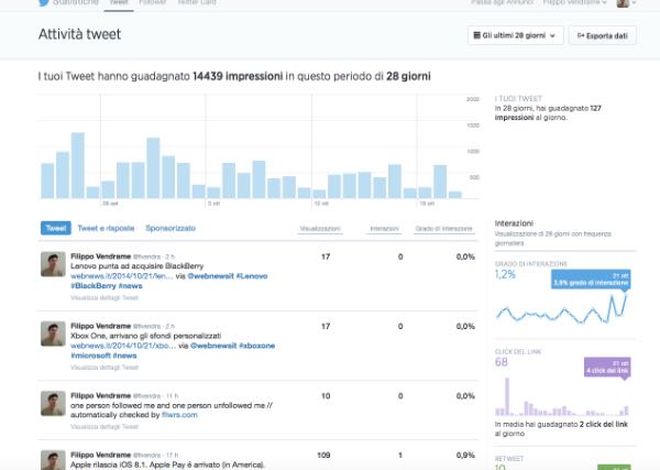The height and width of the screenshot is (470, 660).
Task: Click the 'Visualizzazioni' column header
Action: coord(320,228)
